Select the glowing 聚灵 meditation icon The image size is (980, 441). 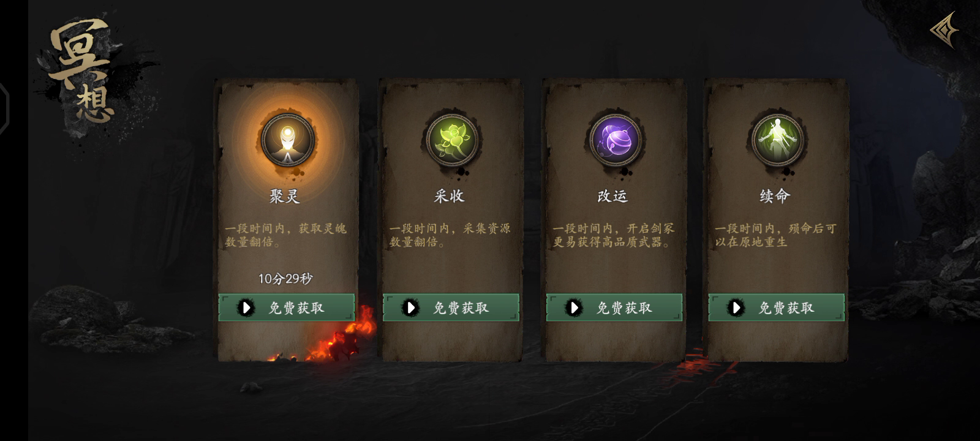point(287,141)
